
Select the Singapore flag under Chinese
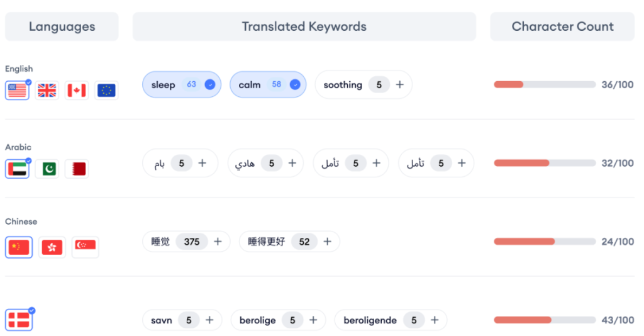pyautogui.click(x=85, y=247)
